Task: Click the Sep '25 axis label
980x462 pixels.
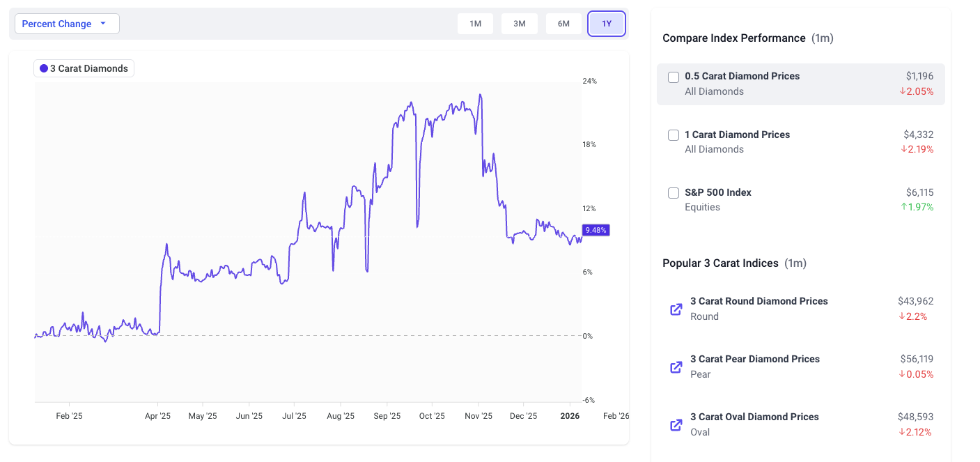Action: coord(387,416)
